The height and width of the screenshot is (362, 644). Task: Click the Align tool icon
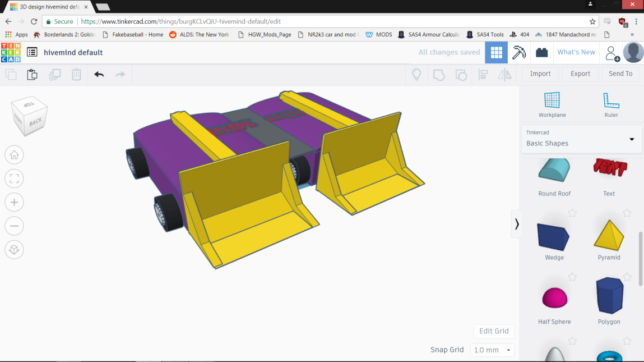click(483, 75)
